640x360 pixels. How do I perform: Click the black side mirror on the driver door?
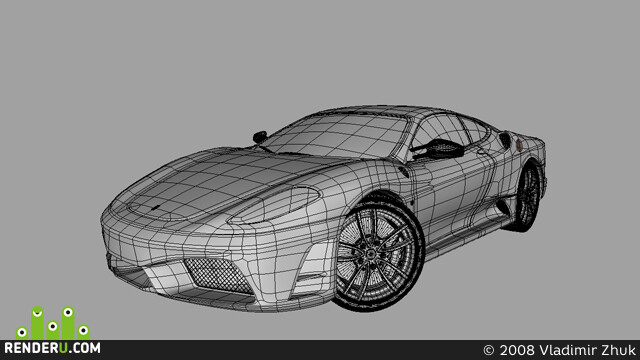pos(439,149)
